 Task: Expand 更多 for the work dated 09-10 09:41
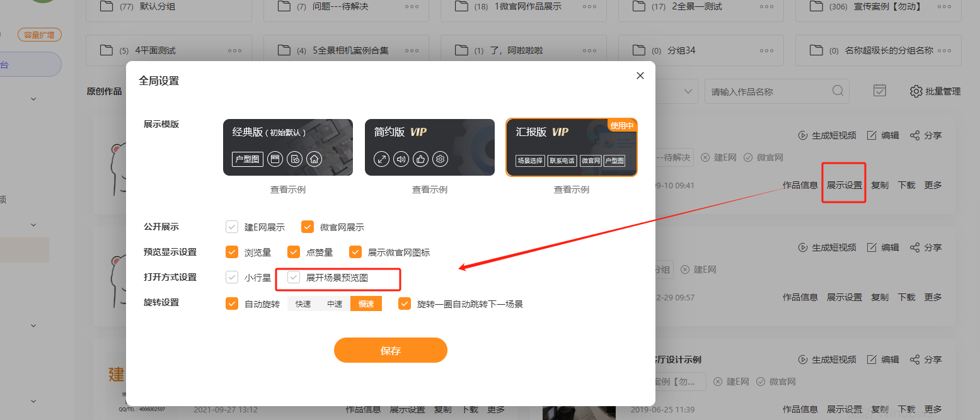point(933,185)
